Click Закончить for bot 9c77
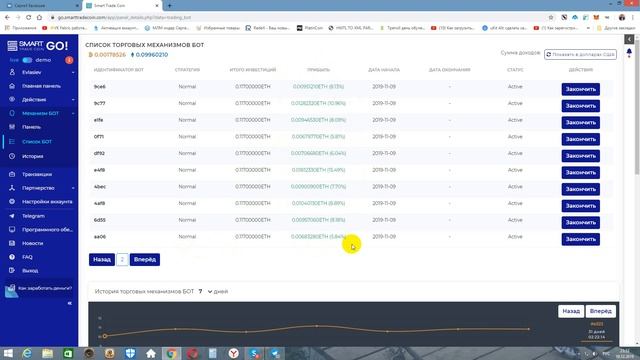This screenshot has height=360, width=640. coord(580,106)
